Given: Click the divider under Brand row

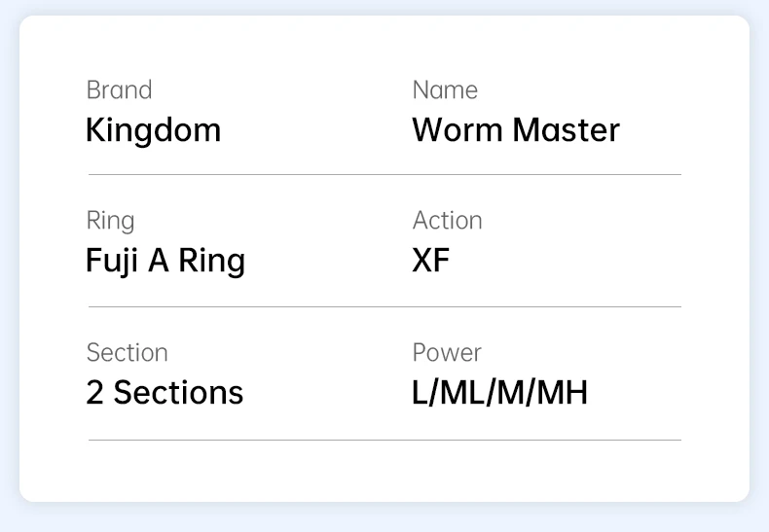Looking at the screenshot, I should pyautogui.click(x=385, y=174).
